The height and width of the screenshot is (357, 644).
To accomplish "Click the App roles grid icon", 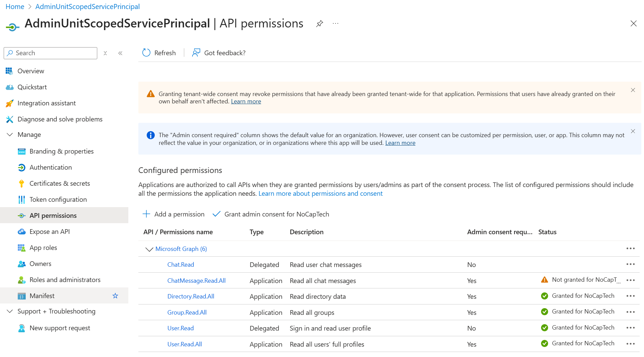I will coord(21,248).
